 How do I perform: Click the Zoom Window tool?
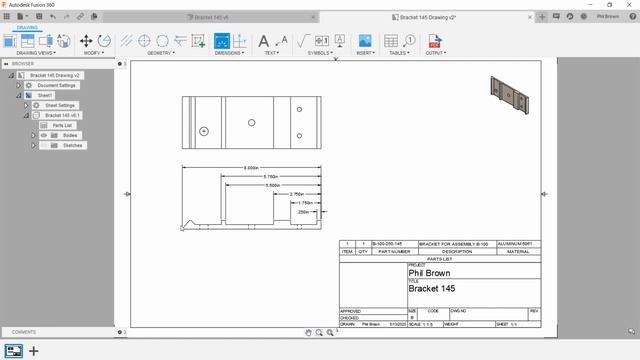[x=319, y=333]
